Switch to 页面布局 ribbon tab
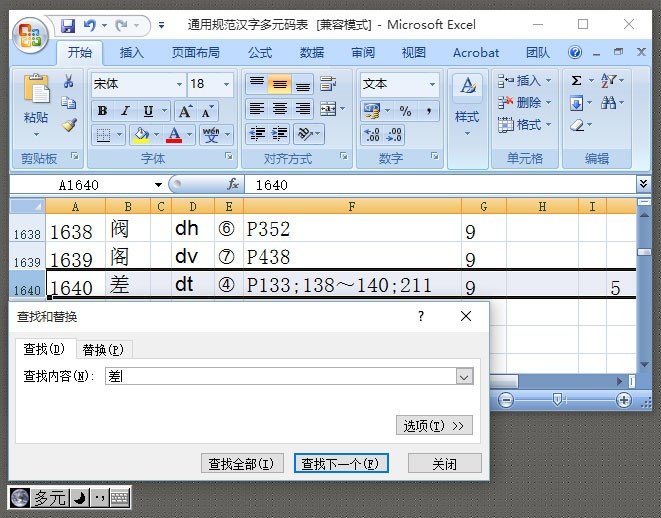The image size is (661, 518). tap(196, 53)
